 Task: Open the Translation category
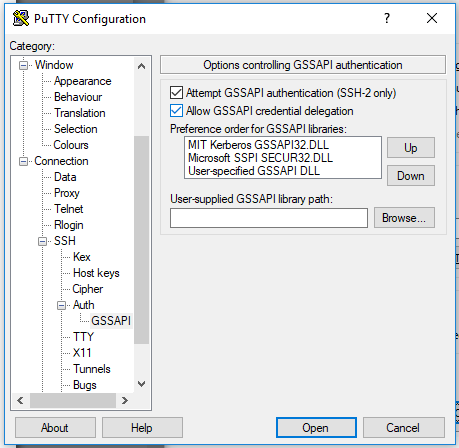tap(80, 113)
